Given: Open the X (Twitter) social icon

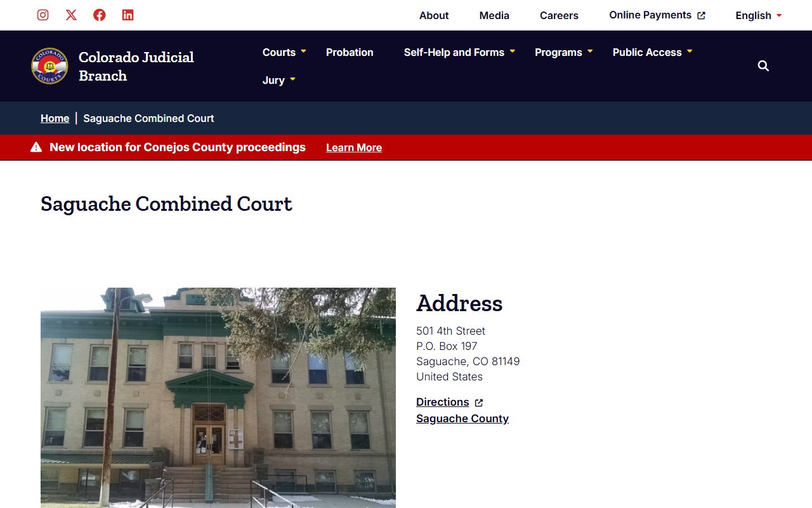Looking at the screenshot, I should (71, 15).
